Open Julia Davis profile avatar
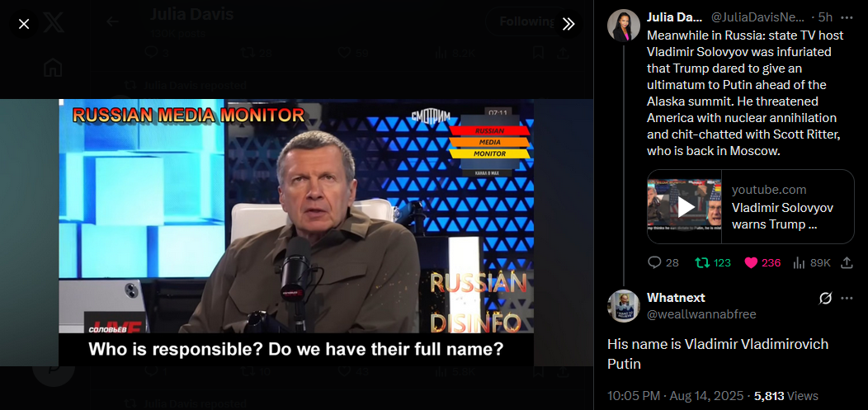Viewport: 868px width, 410px height. pyautogui.click(x=624, y=26)
